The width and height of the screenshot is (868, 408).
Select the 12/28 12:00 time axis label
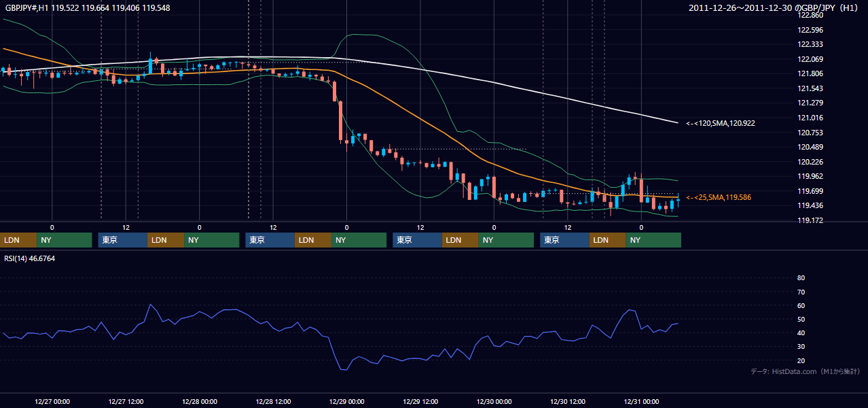[273, 401]
